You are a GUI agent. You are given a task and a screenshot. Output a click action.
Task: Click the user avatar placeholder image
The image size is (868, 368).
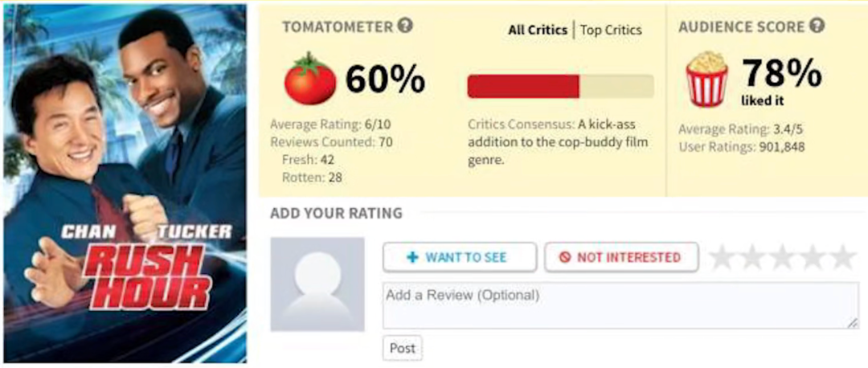tap(317, 284)
